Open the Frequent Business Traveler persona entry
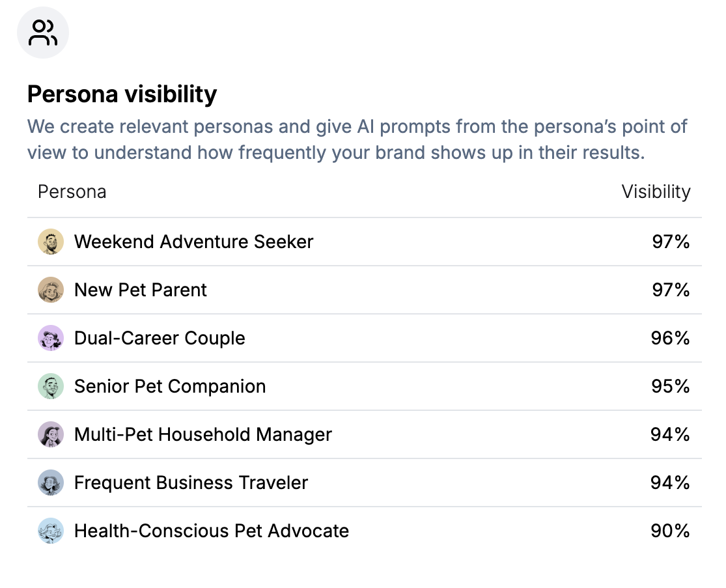The width and height of the screenshot is (726, 588). pyautogui.click(x=191, y=483)
